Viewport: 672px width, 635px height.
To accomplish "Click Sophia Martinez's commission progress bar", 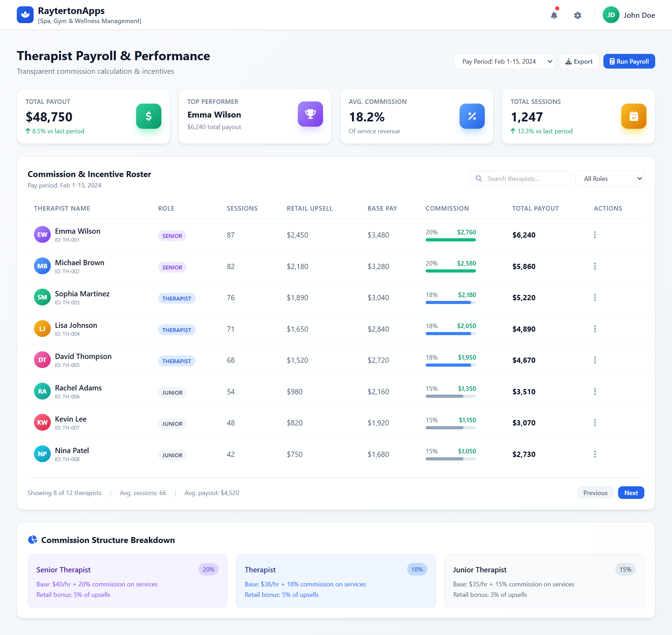I will [450, 302].
